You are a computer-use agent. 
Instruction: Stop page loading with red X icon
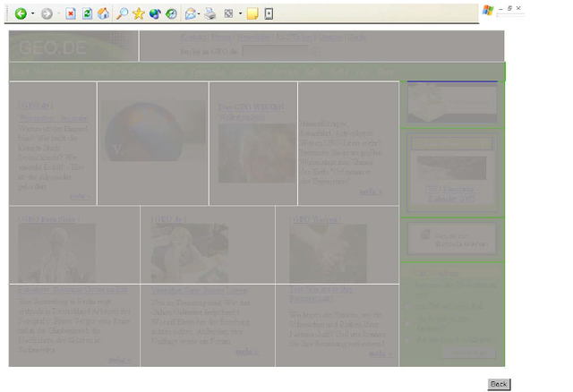tap(71, 14)
